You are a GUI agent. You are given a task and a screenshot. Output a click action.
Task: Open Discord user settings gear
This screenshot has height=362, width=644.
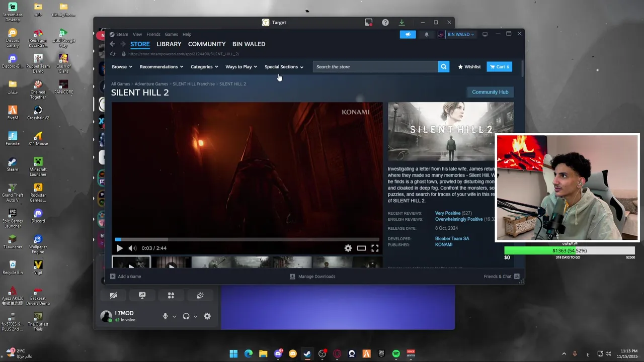tap(207, 316)
